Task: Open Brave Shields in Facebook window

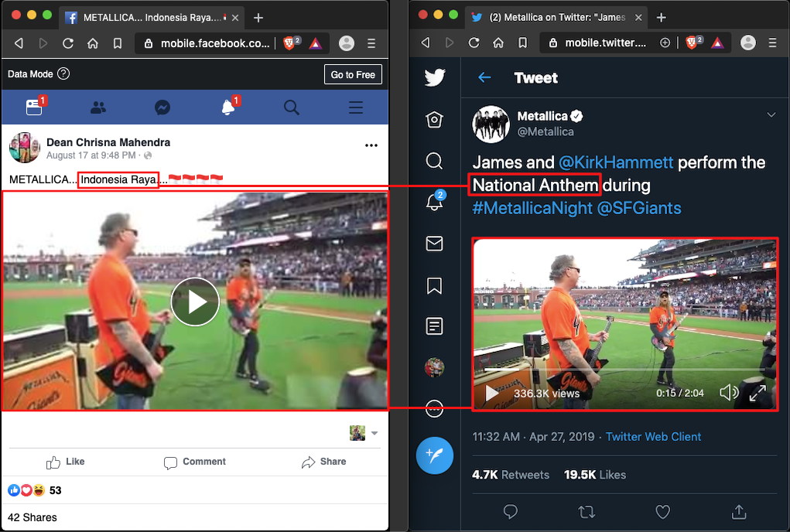Action: (x=291, y=43)
